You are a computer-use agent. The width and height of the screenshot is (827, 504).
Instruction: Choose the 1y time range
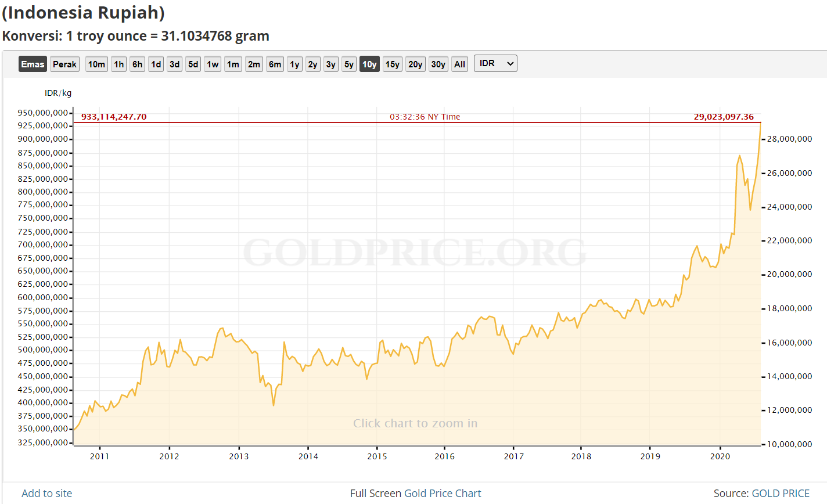[x=294, y=64]
